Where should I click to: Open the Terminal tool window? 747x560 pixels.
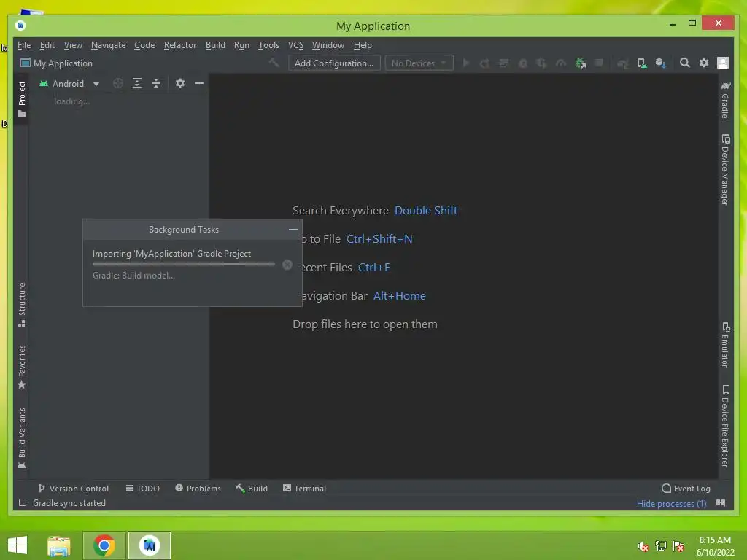[304, 489]
